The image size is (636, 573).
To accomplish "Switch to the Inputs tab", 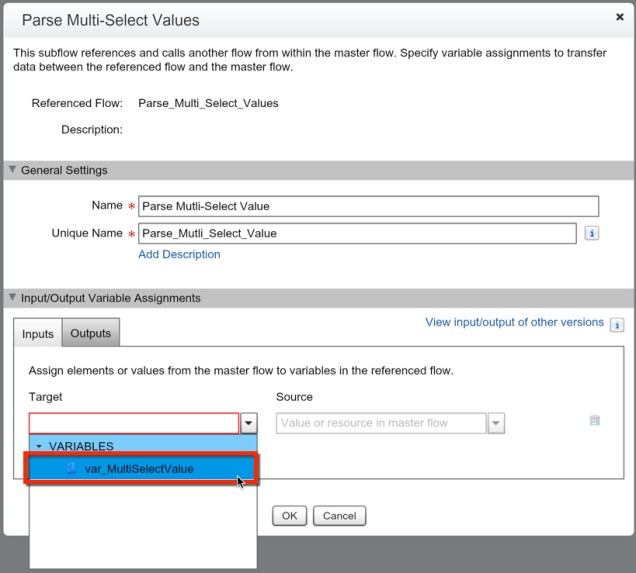I will tap(38, 334).
